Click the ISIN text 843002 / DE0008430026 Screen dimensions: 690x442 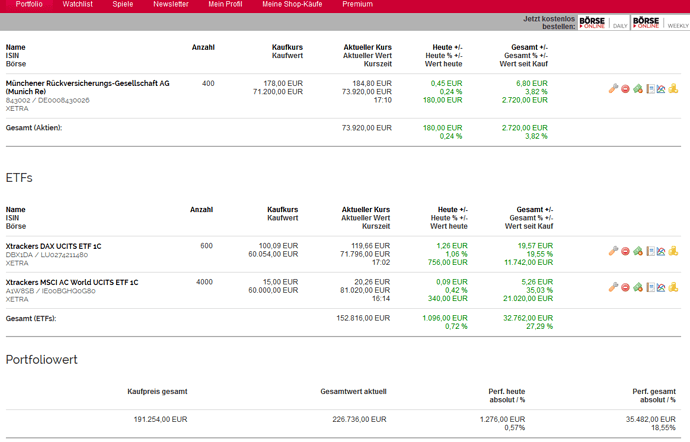[x=48, y=100]
